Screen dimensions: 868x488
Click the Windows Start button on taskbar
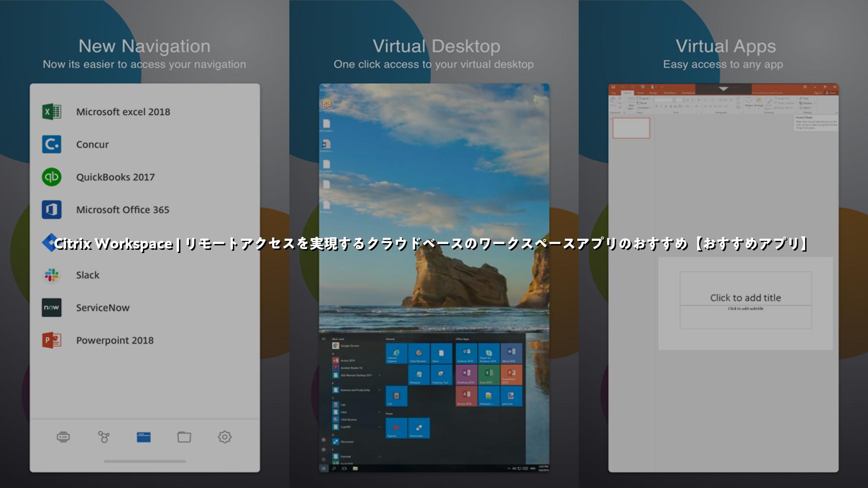[324, 469]
